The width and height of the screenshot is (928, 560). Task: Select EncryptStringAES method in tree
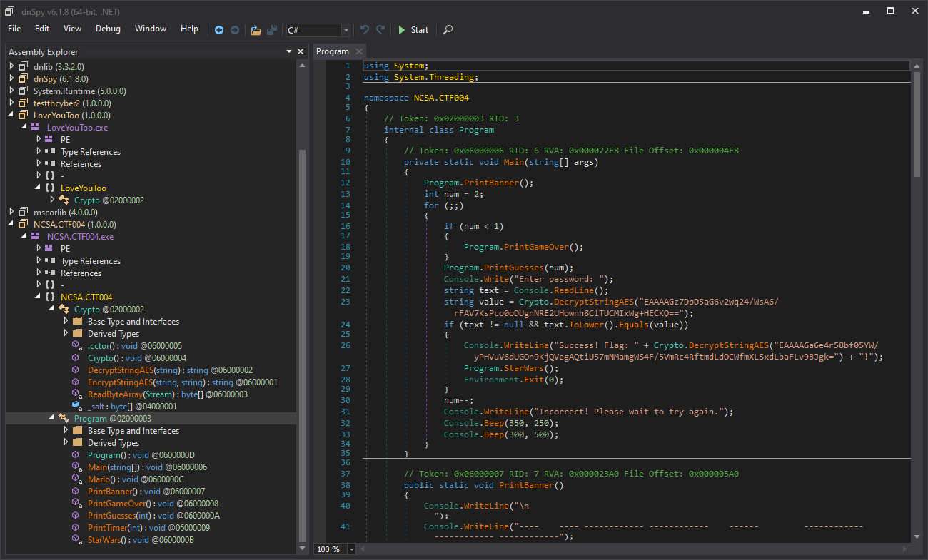pos(182,382)
